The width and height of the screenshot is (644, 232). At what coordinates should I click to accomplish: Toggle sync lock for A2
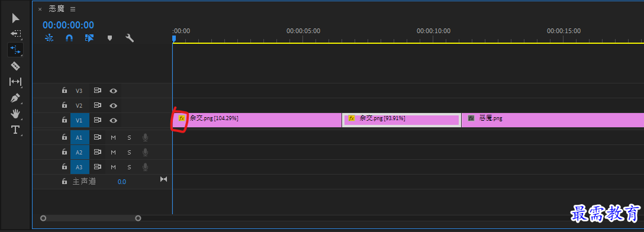pyautogui.click(x=97, y=152)
